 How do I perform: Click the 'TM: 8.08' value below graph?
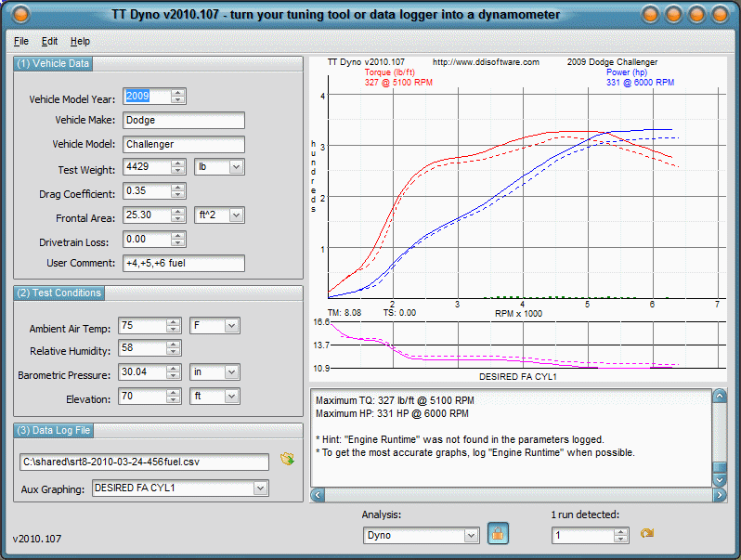(x=344, y=312)
